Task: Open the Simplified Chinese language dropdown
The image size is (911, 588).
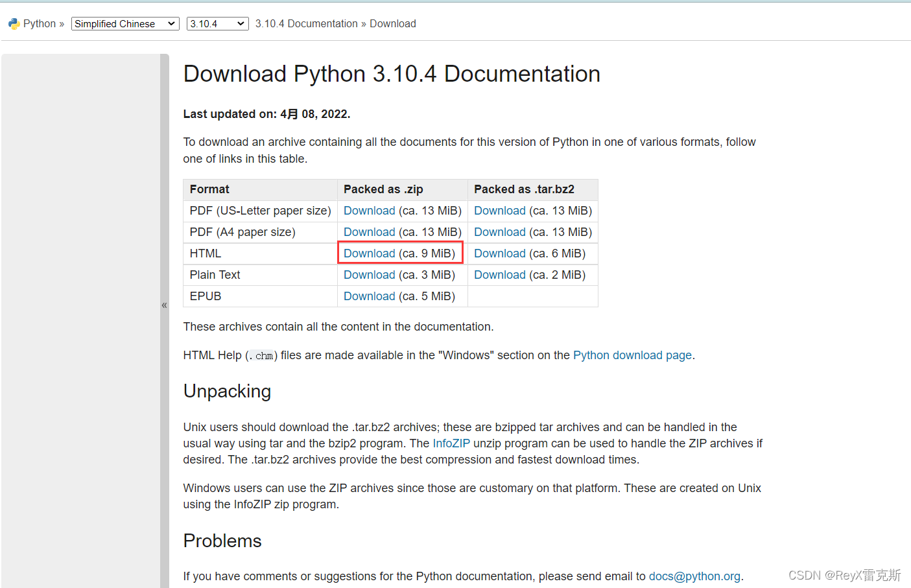Action: [x=125, y=24]
